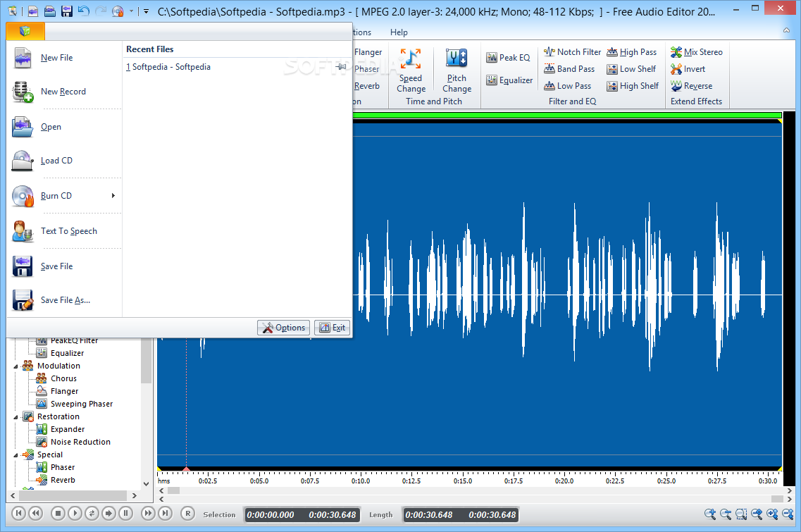Click the Stop playback button
Viewport: 801px width, 532px height.
point(58,514)
